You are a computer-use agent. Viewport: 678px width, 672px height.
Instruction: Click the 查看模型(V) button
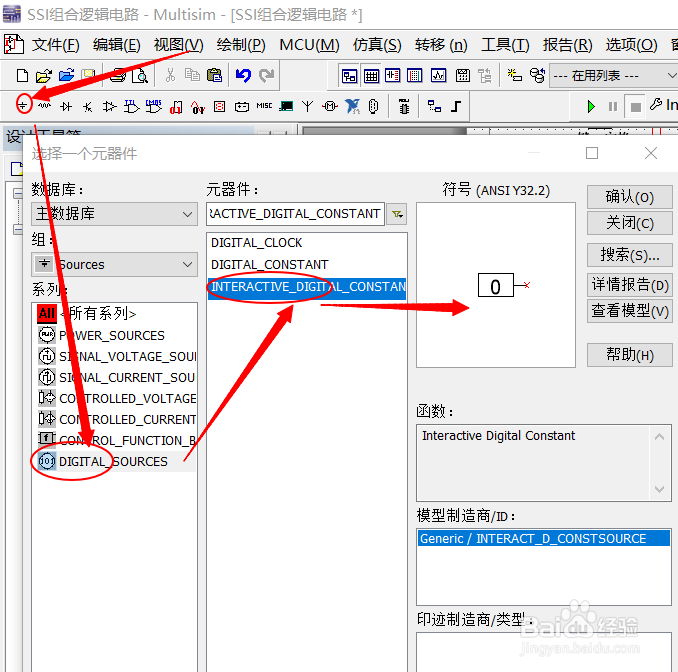[x=630, y=311]
